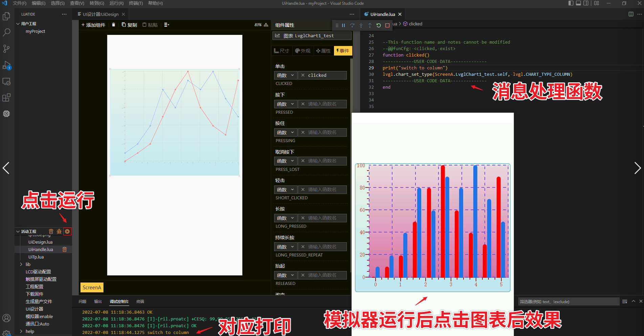
Task: Clear the clicked function name field
Action: [x=303, y=75]
